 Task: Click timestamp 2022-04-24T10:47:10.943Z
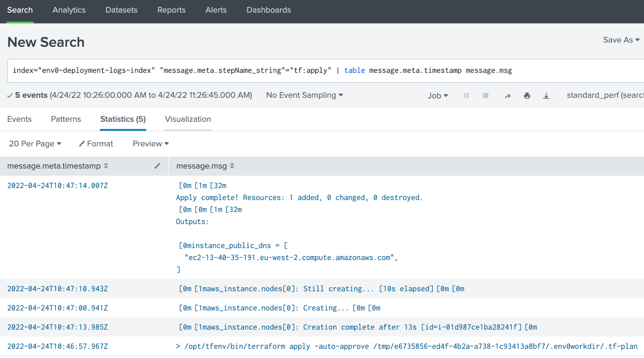(x=58, y=289)
